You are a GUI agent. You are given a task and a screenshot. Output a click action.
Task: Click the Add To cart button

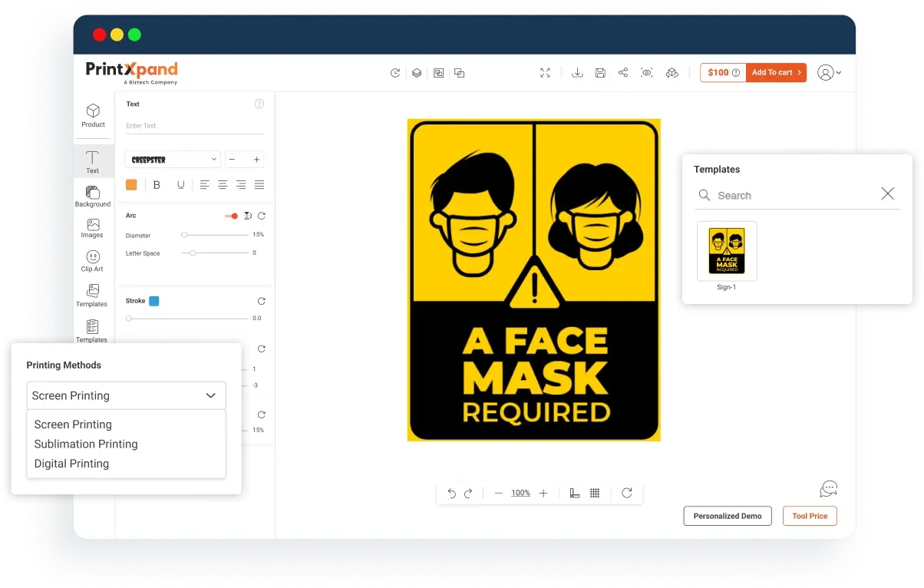tap(776, 73)
